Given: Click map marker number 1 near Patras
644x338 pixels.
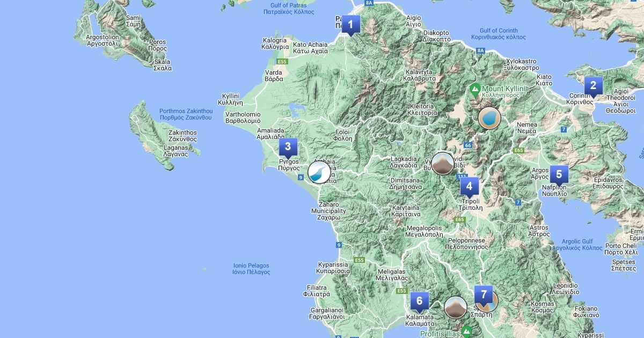Looking at the screenshot, I should [350, 25].
